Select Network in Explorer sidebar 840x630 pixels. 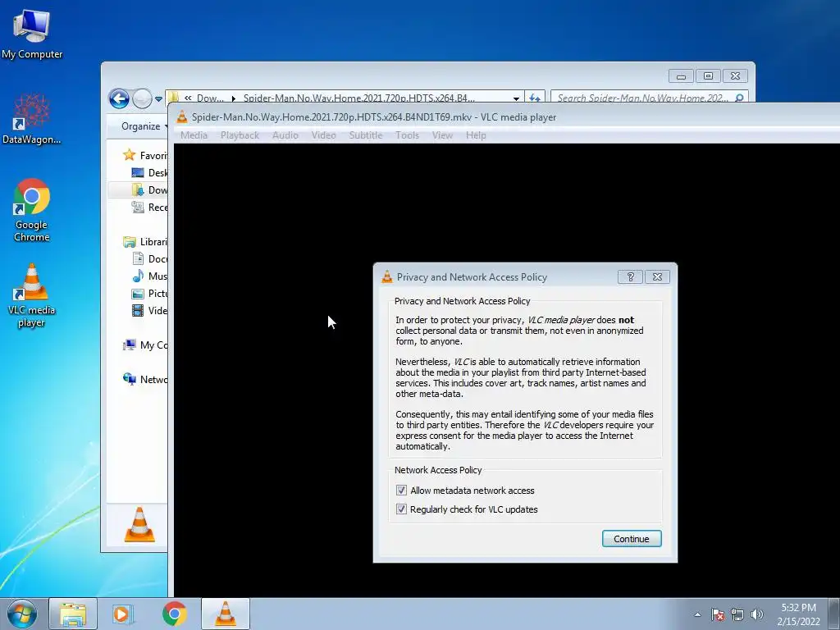(x=144, y=379)
